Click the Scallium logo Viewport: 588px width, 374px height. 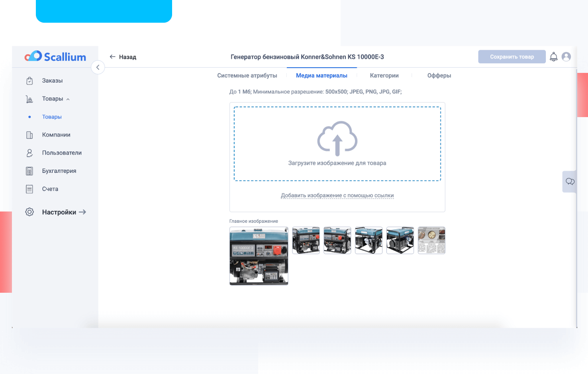coord(55,57)
